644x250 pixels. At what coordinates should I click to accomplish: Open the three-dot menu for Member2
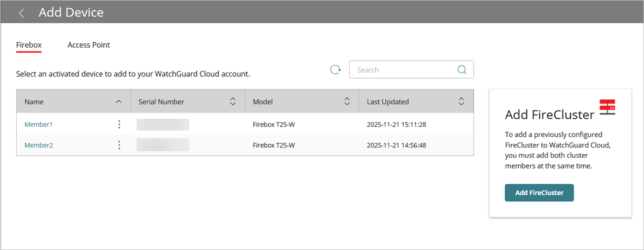pyautogui.click(x=119, y=145)
